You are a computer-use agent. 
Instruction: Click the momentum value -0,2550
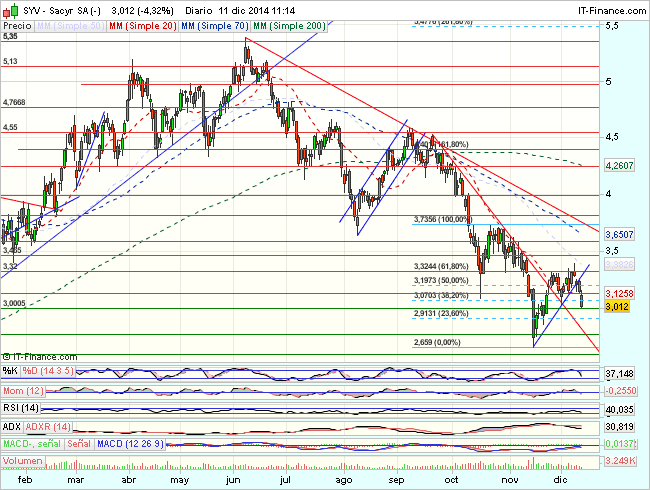tap(619, 391)
